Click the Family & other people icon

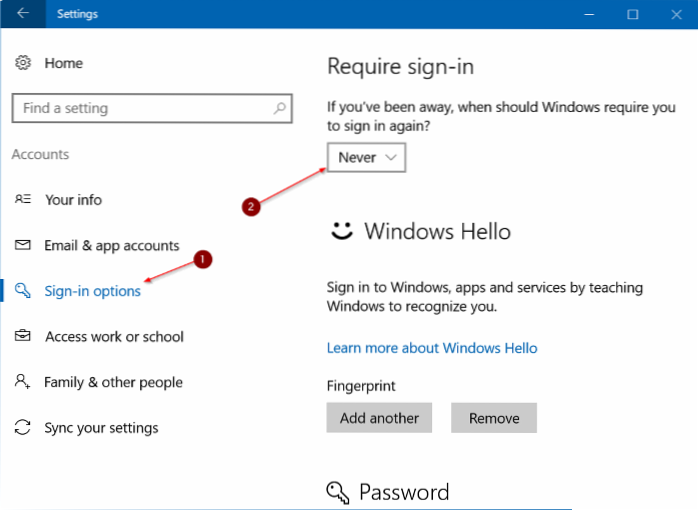22,382
